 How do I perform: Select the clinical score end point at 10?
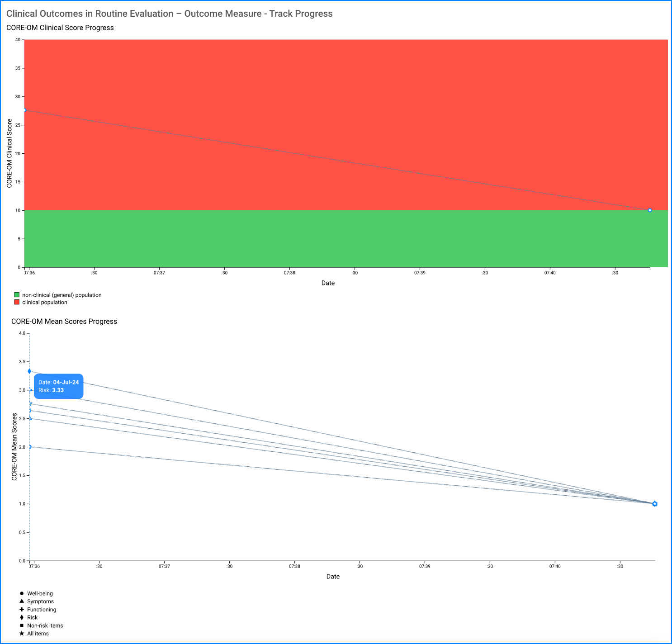pos(650,210)
